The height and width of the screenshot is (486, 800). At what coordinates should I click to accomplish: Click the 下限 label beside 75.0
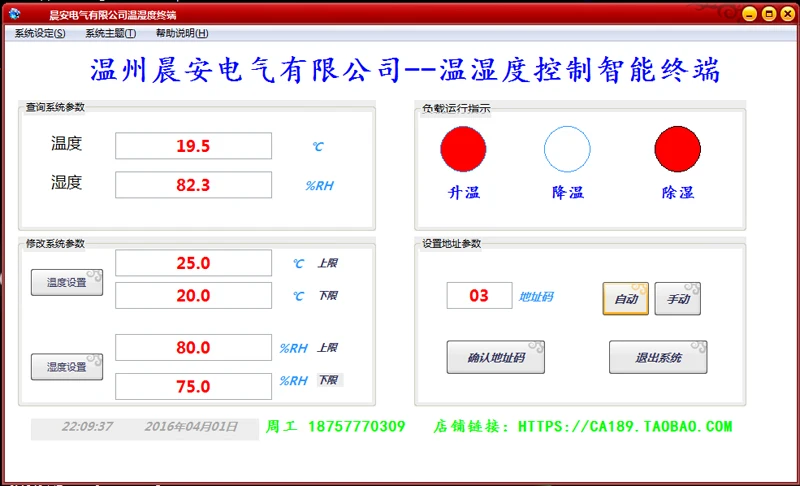tap(328, 380)
